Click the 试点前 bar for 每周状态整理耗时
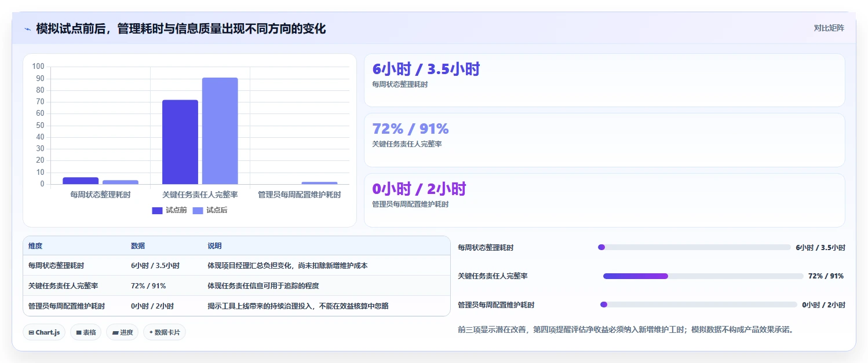Image resolution: width=868 pixels, height=363 pixels. 81,181
